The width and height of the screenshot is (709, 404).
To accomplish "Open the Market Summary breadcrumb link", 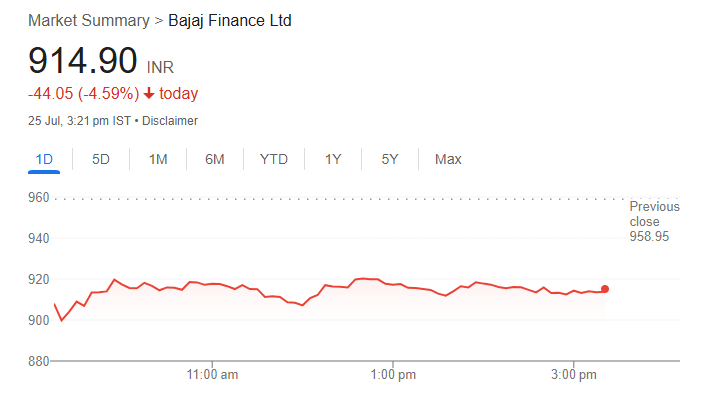I will point(85,20).
